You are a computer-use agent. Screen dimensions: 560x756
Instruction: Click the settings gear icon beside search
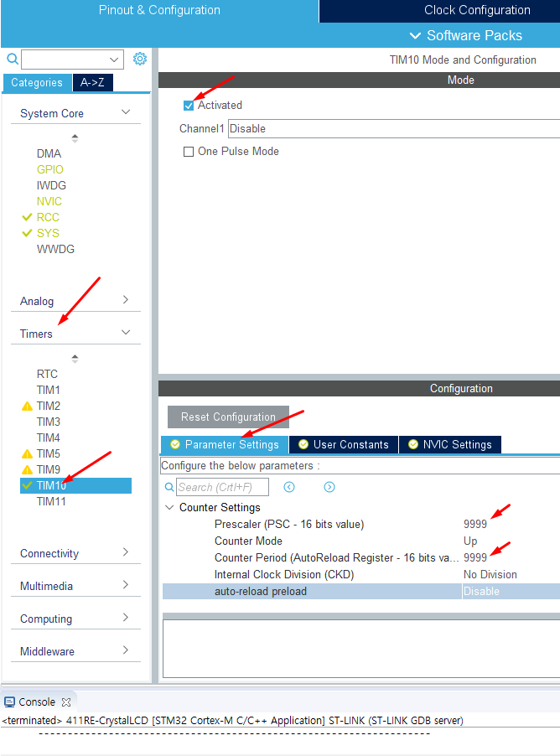point(140,59)
